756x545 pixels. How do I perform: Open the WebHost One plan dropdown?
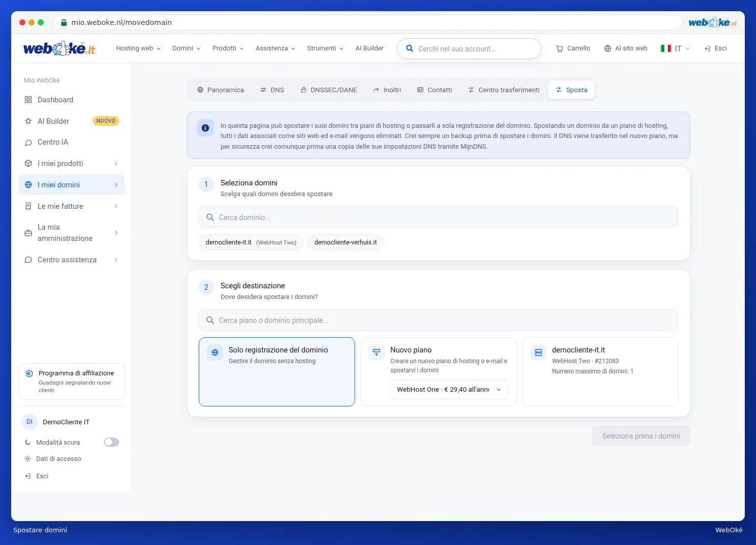[449, 390]
